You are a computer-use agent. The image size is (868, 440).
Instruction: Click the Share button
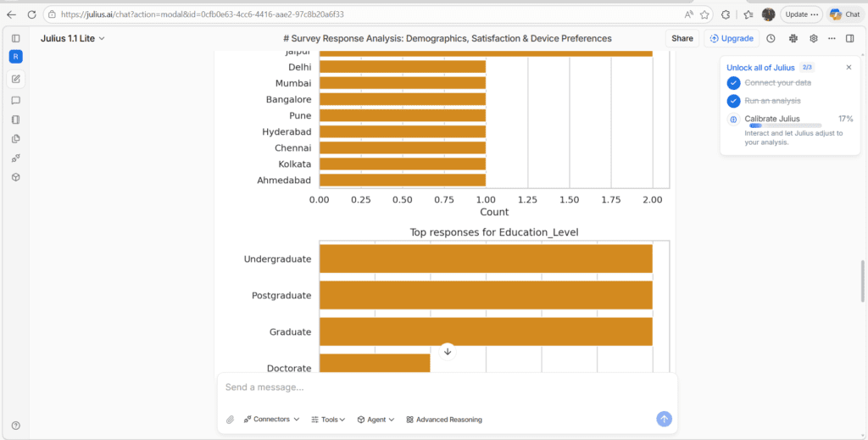point(682,38)
